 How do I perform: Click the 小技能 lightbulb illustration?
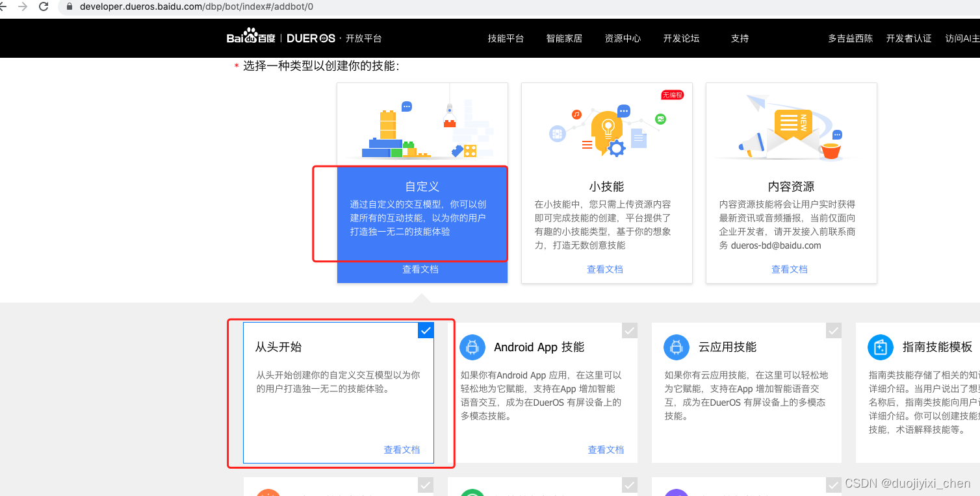[x=607, y=130]
